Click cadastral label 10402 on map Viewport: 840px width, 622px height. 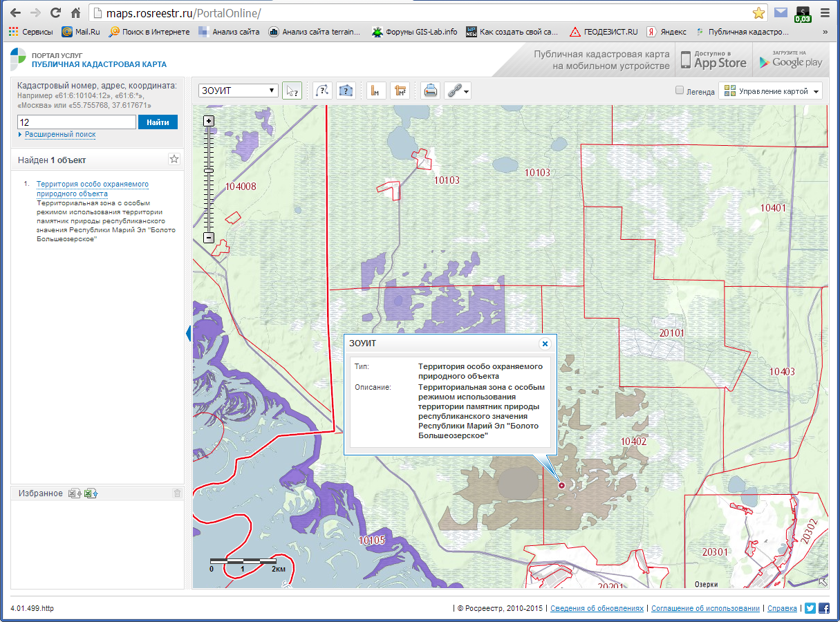click(633, 441)
